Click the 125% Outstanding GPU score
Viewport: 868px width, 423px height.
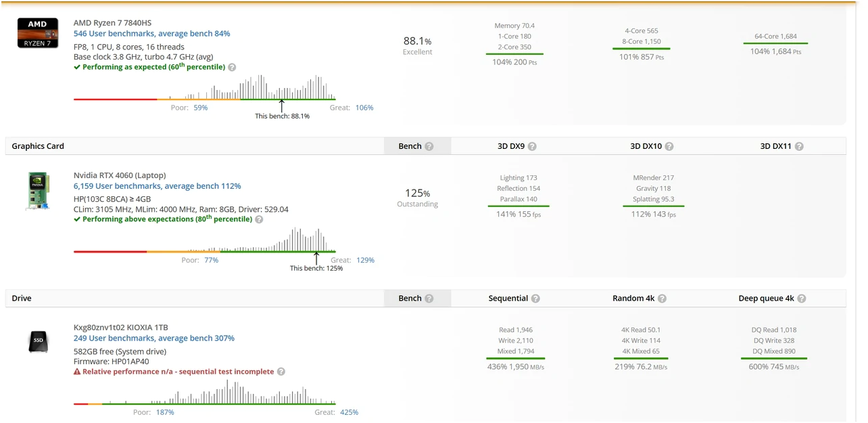point(417,198)
